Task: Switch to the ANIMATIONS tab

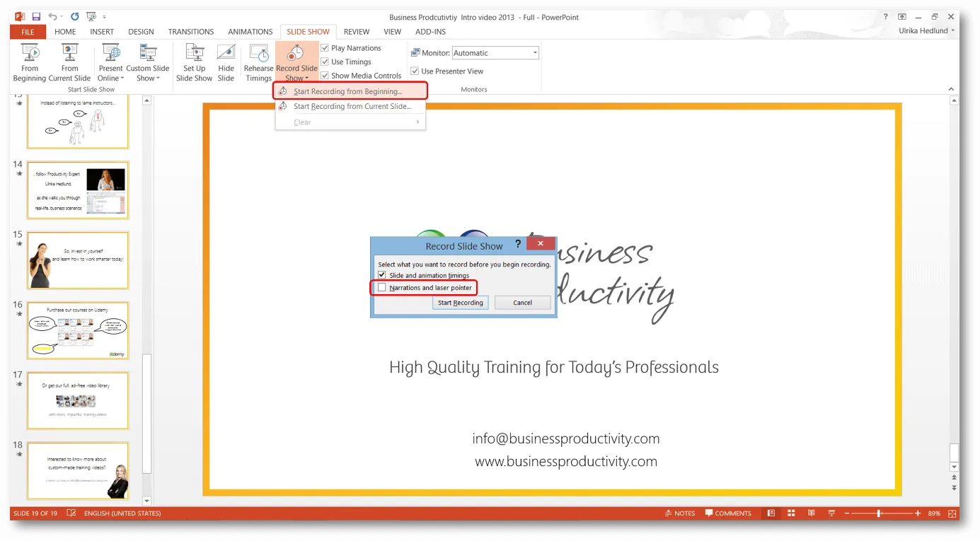Action: (250, 32)
